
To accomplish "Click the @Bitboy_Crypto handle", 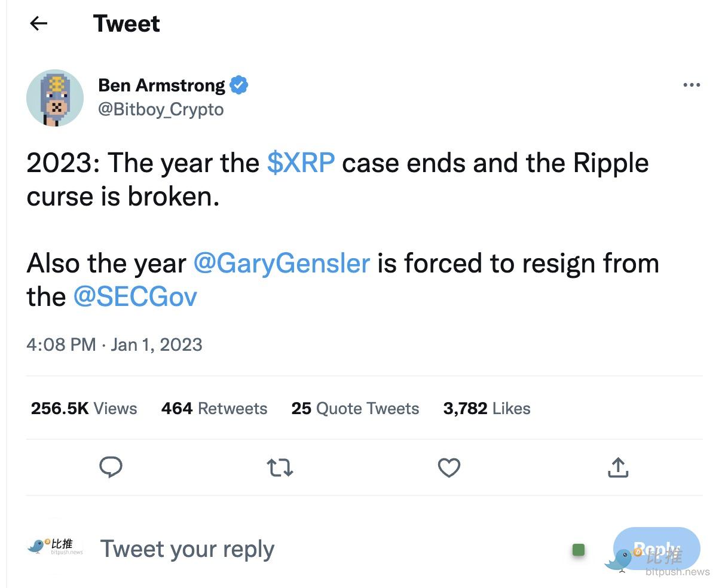I will point(161,110).
